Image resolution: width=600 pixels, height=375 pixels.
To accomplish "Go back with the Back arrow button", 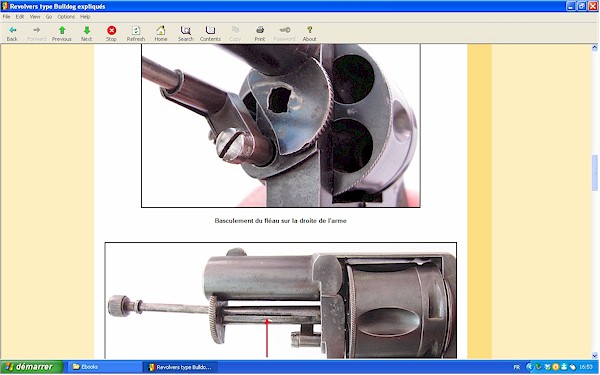I will 12,34.
